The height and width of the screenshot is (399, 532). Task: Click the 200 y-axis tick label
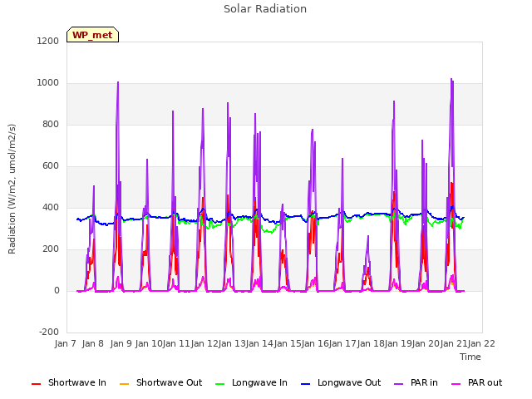point(51,249)
